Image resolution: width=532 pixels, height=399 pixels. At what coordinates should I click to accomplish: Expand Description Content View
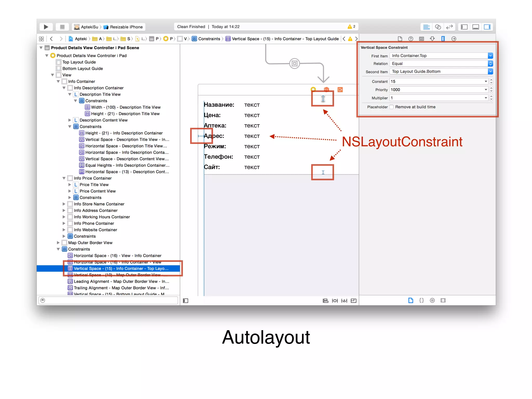(x=70, y=120)
